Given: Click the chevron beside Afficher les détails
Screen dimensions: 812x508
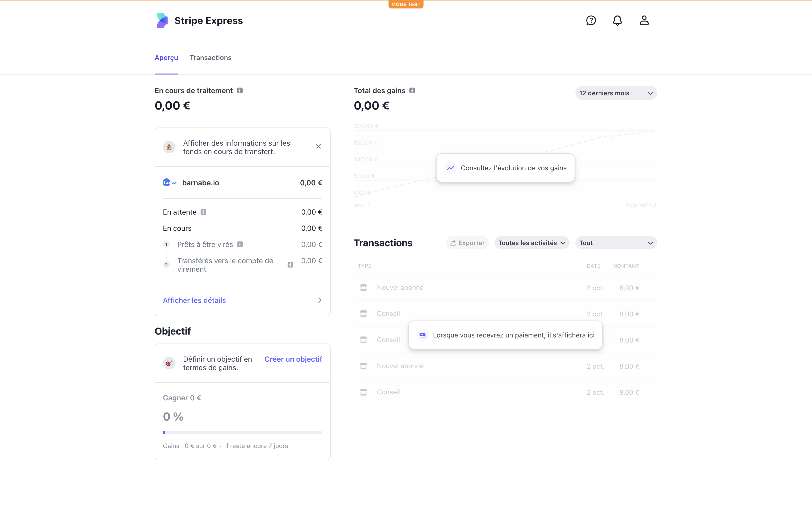Looking at the screenshot, I should click(x=319, y=300).
